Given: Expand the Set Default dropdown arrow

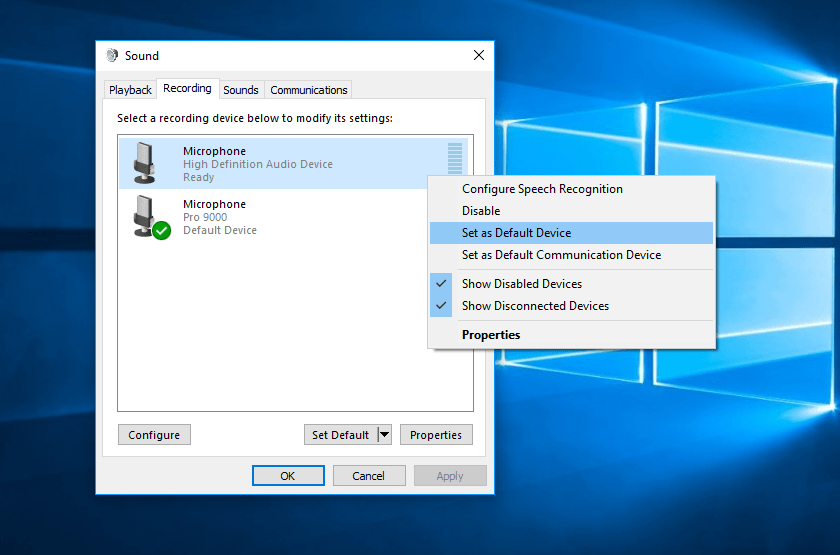Looking at the screenshot, I should tap(384, 435).
